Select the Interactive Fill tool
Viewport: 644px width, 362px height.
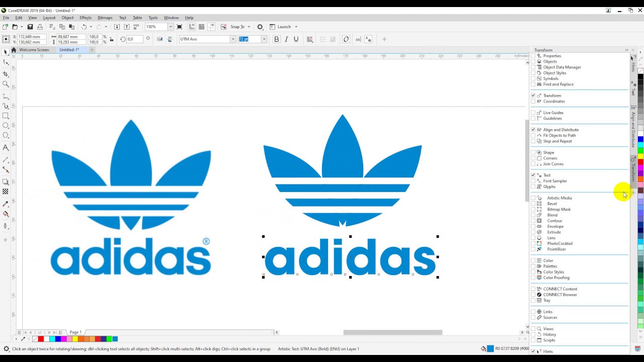coord(6,214)
